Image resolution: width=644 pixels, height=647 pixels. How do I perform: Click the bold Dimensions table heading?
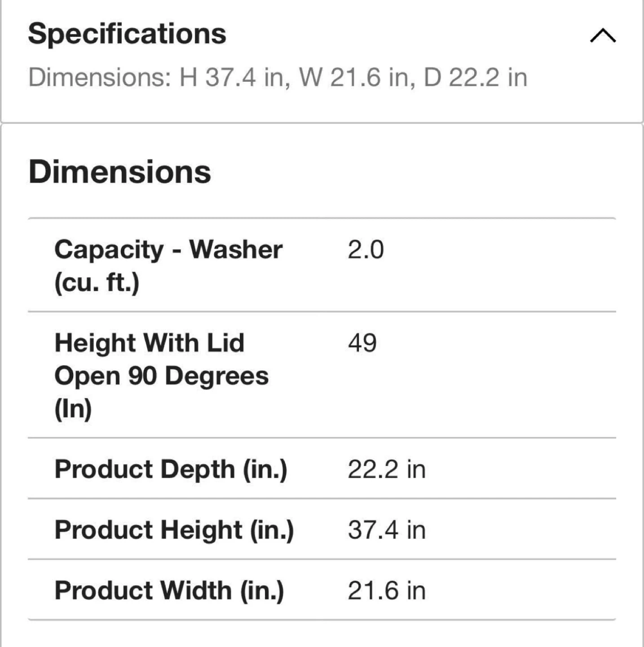click(x=119, y=172)
